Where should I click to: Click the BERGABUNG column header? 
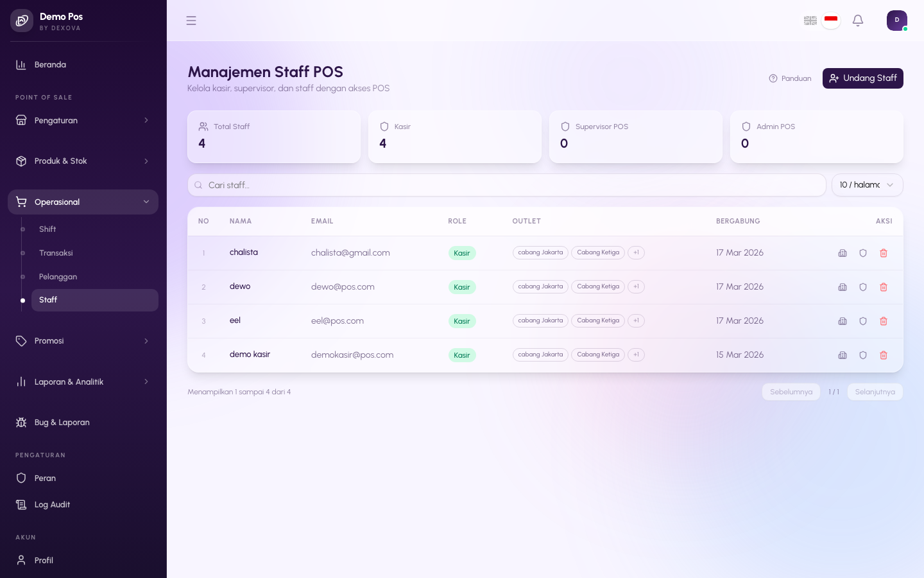738,221
